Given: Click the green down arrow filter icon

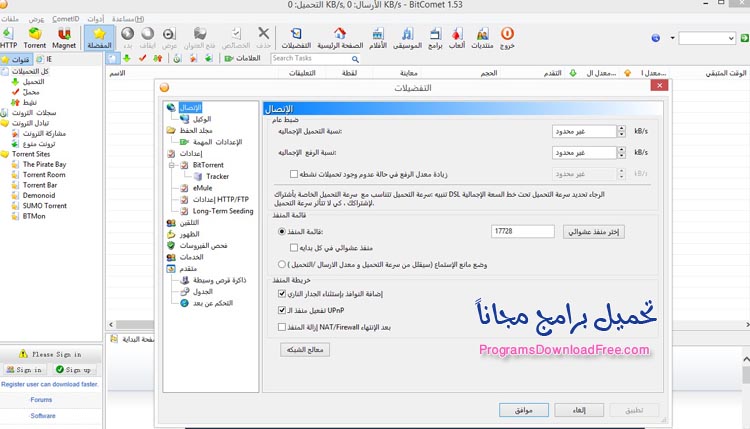Looking at the screenshot, I should point(127,58).
